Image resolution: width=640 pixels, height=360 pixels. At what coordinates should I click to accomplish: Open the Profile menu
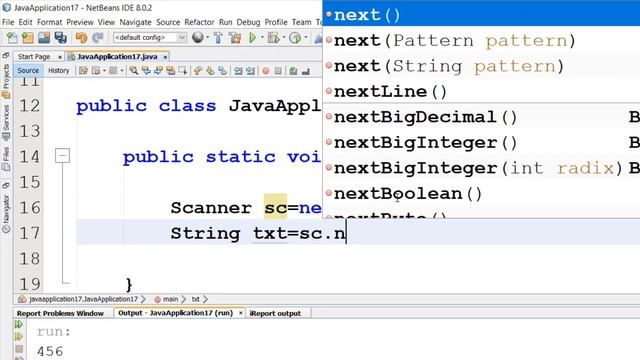tap(276, 22)
